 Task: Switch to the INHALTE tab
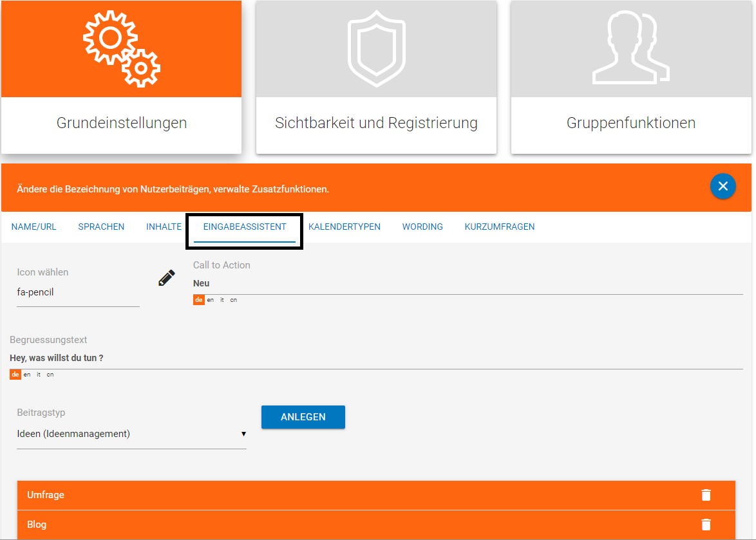coord(164,227)
